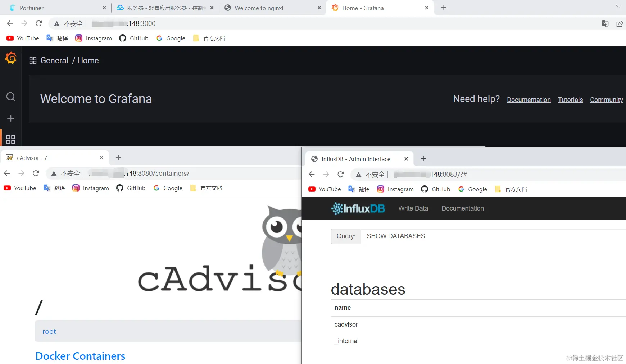The image size is (626, 364).
Task: Click the InfluxDB logo
Action: pos(358,208)
